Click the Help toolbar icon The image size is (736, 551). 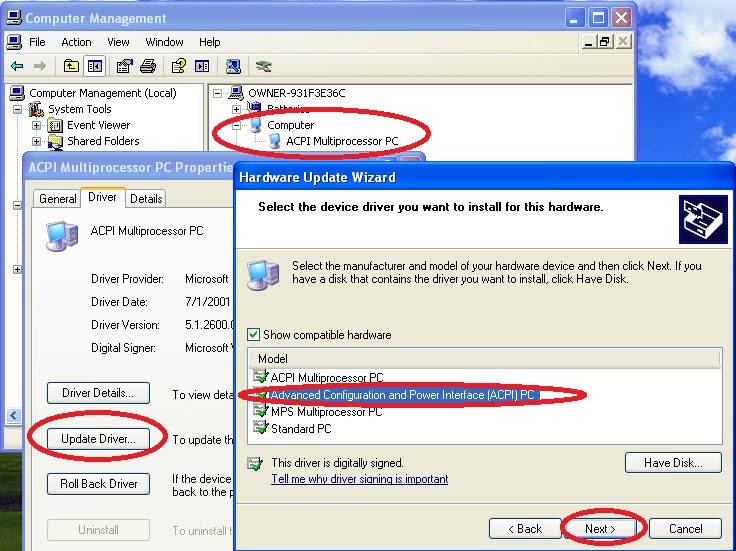click(x=178, y=66)
